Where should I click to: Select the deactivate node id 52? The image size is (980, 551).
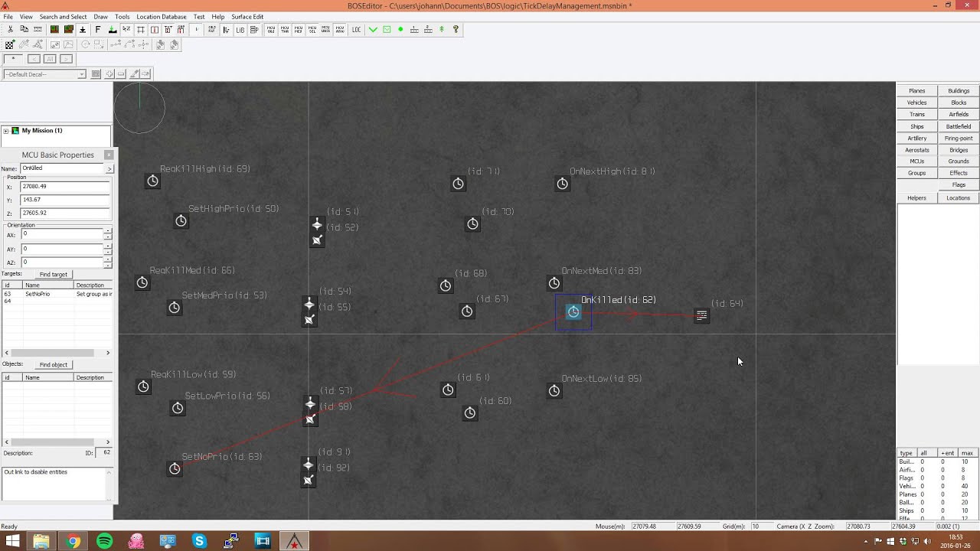(x=317, y=240)
